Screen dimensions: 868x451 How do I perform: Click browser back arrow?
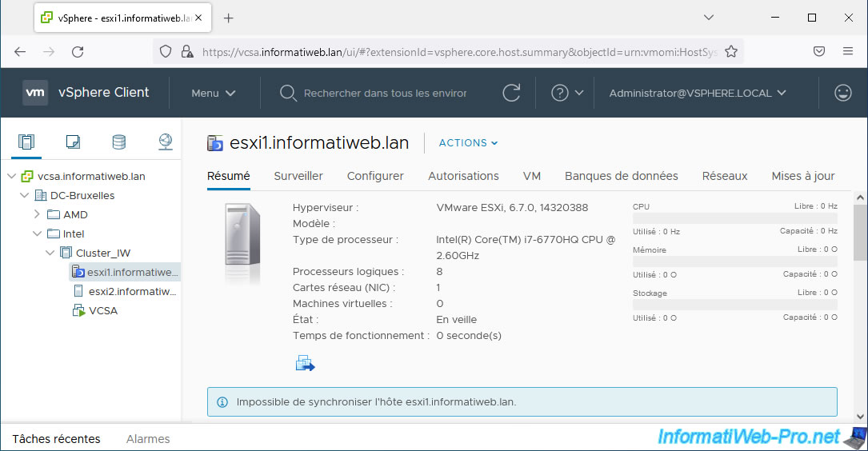click(x=20, y=52)
